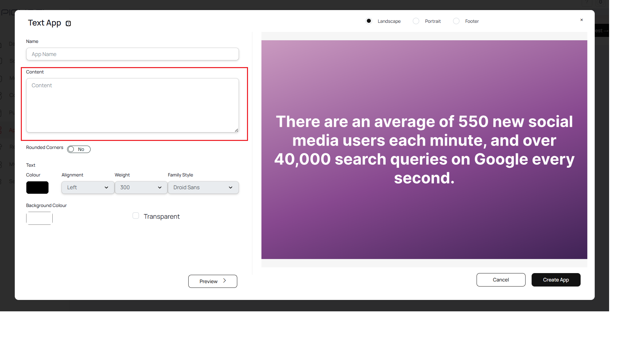Switch layout to Footer
Screen dimensions: 644x362
tap(456, 21)
